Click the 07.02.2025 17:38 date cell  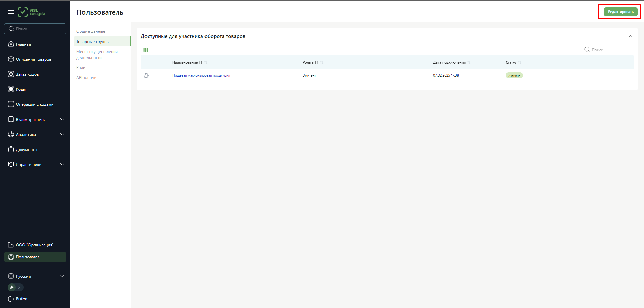point(446,75)
